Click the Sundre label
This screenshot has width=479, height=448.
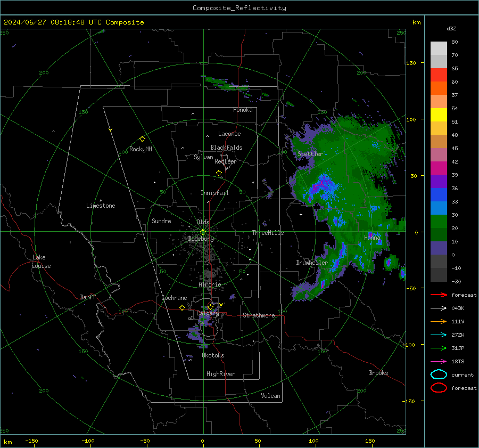click(161, 221)
